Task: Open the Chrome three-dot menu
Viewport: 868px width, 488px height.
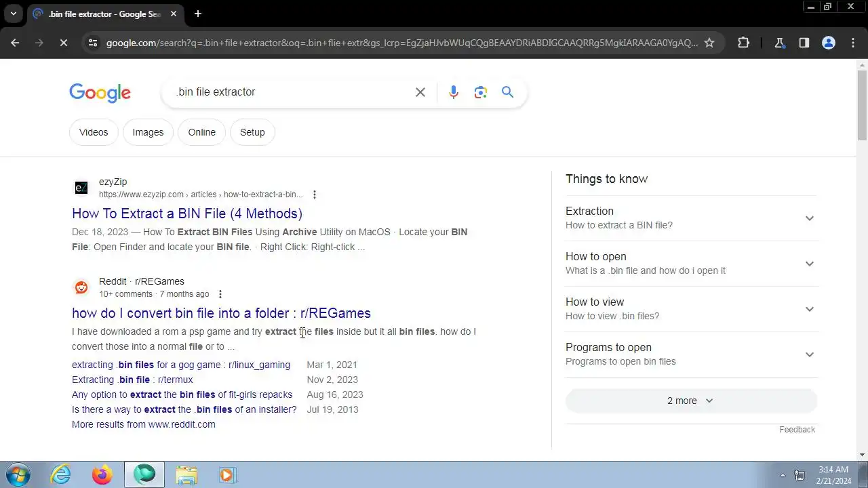Action: point(852,43)
